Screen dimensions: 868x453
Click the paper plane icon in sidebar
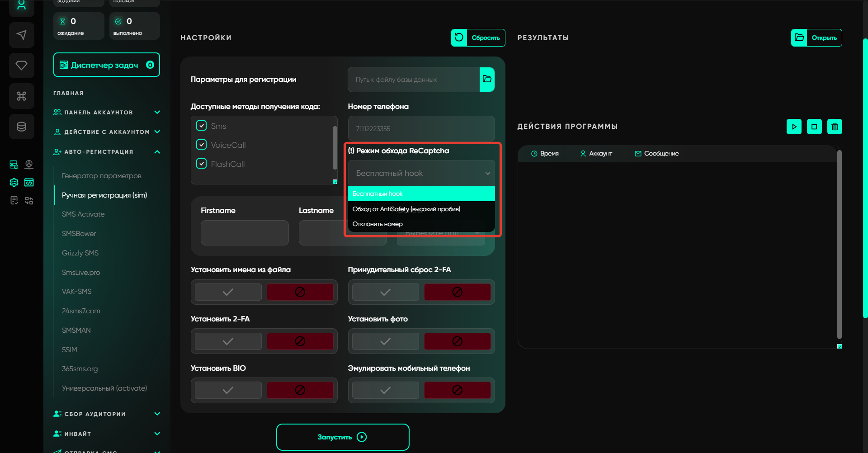(21, 35)
